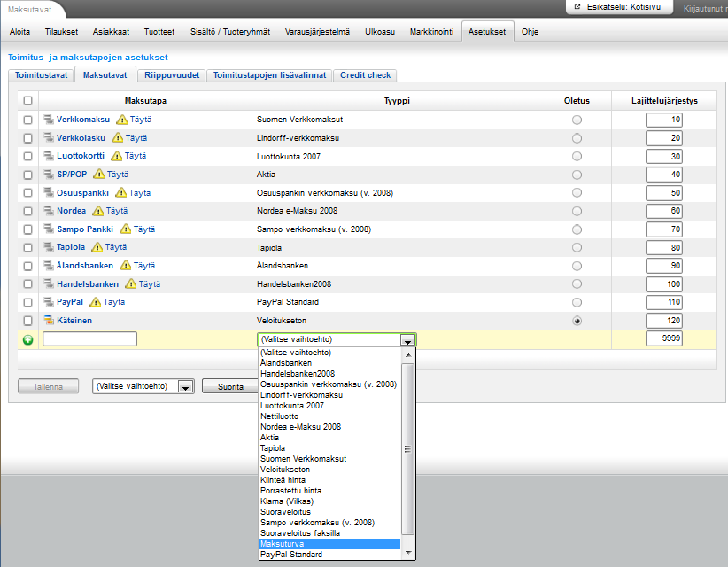728x567 pixels.
Task: Choose Maksuturva from the type list
Action: pyautogui.click(x=329, y=544)
